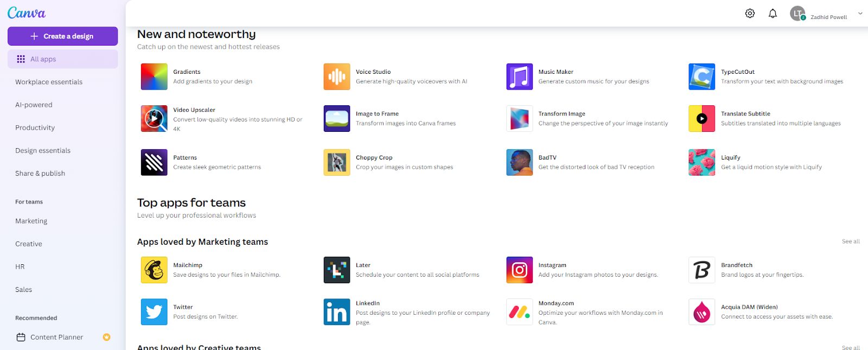The image size is (868, 350).
Task: Open the Brandfetch app icon
Action: 702,270
